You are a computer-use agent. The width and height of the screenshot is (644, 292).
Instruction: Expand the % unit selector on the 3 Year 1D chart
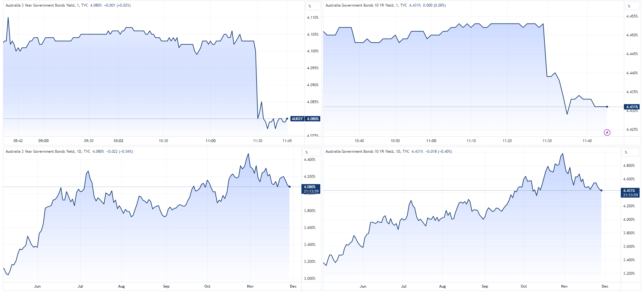[311, 152]
